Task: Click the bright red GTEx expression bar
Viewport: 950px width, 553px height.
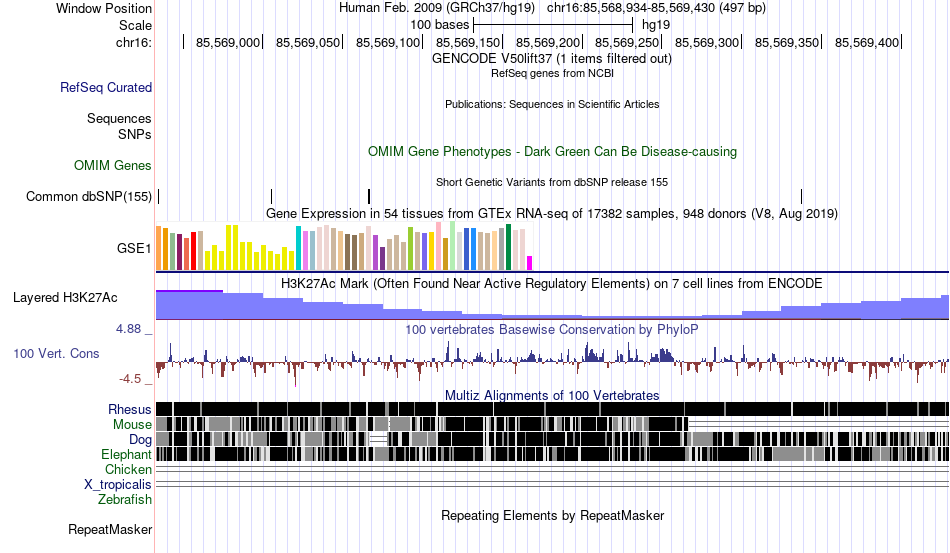Action: pos(193,251)
